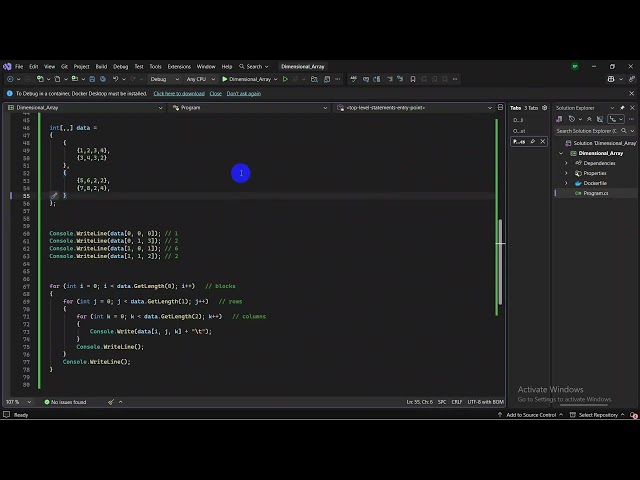Open the Edit menu
Screen dimensions: 640x480
pyautogui.click(x=33, y=67)
